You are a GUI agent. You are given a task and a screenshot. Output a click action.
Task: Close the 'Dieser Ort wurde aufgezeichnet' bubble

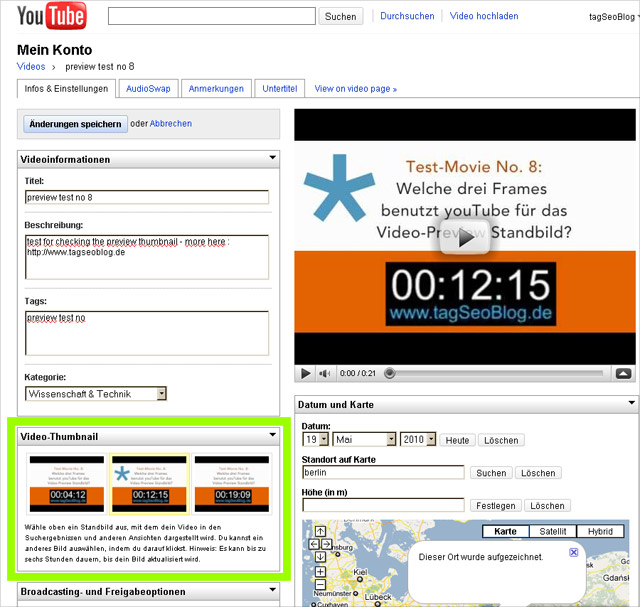(573, 552)
